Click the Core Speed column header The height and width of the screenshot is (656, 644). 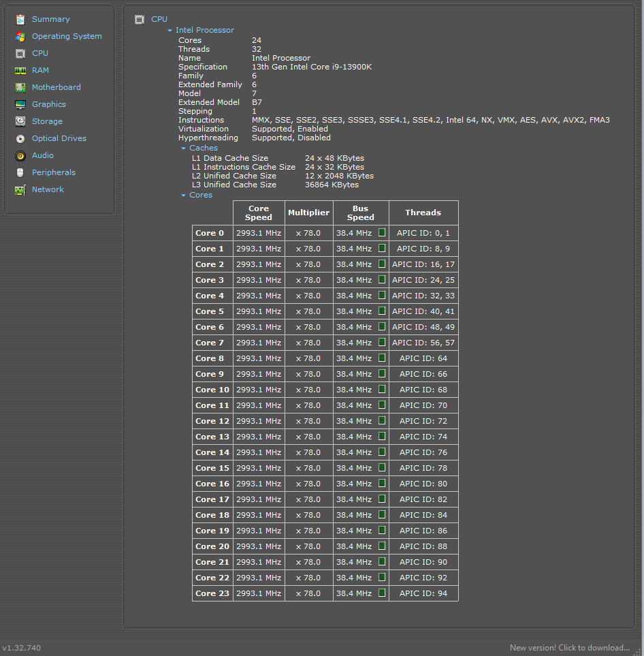(259, 213)
